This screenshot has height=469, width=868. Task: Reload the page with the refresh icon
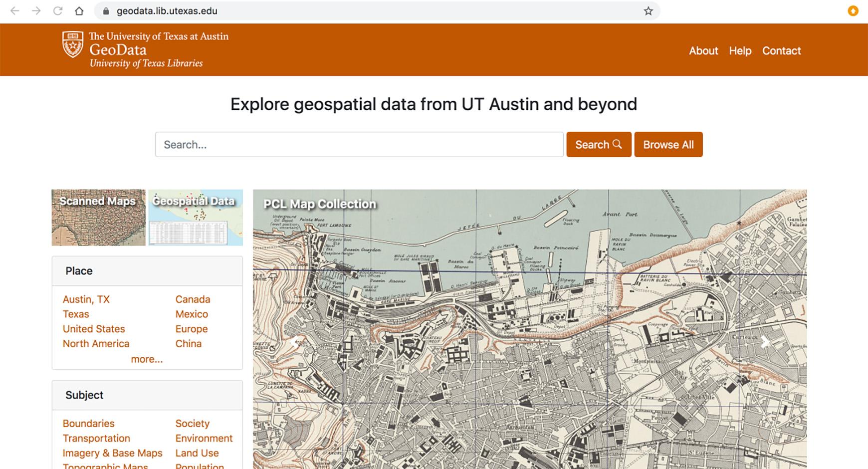58,10
